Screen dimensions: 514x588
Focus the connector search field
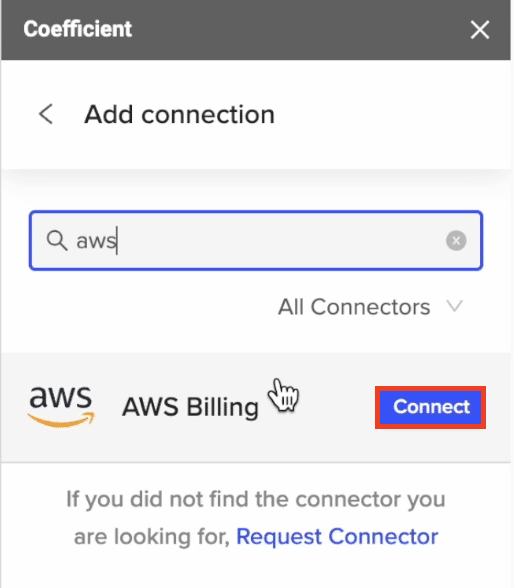point(256,240)
